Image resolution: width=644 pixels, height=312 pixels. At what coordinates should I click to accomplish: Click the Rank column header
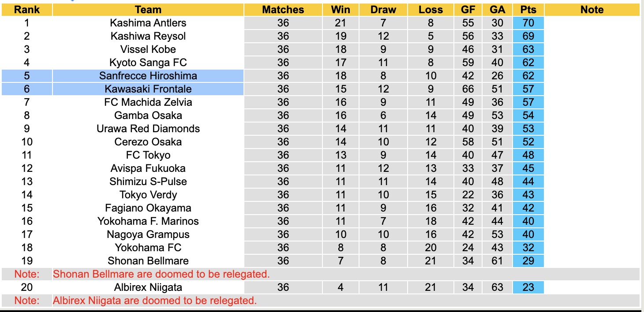pos(27,10)
